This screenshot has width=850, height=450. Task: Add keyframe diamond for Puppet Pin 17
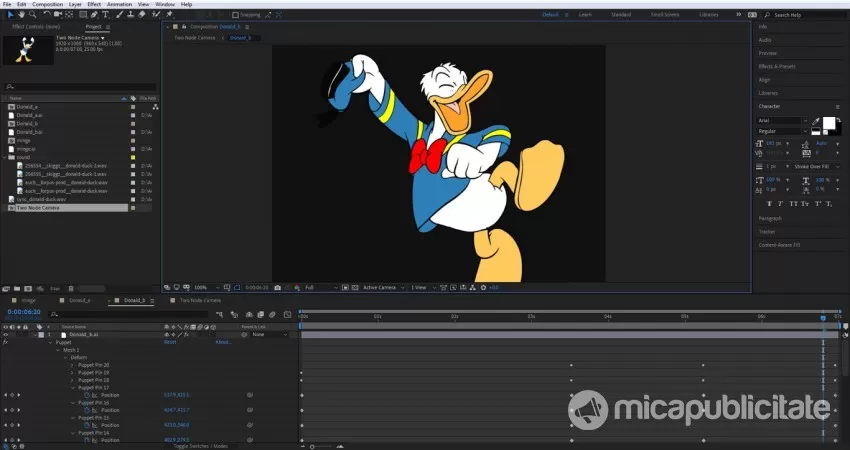[12, 395]
